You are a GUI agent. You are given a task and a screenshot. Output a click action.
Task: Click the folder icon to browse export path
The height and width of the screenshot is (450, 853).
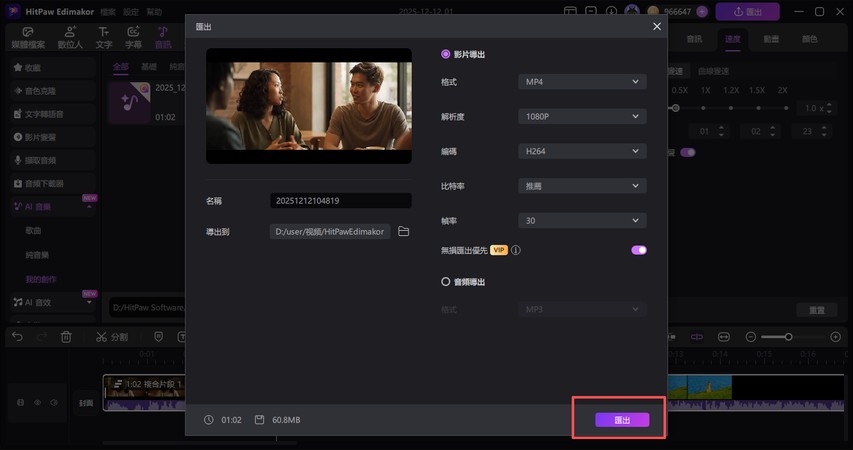click(404, 231)
